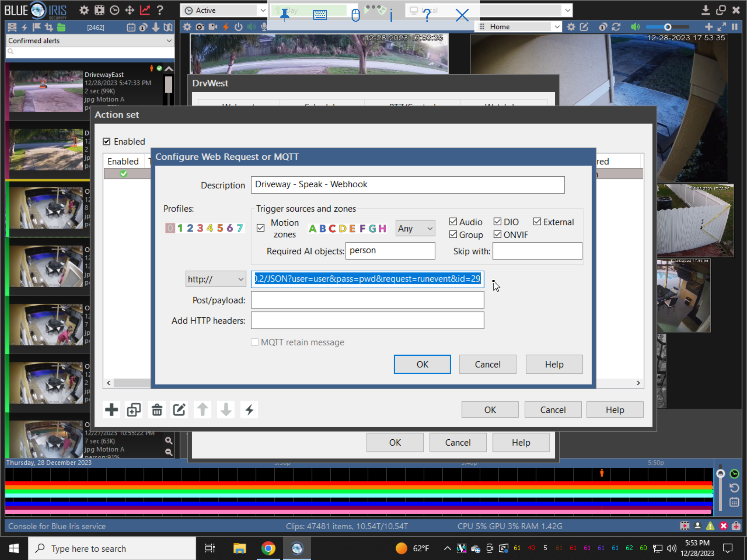The image size is (747, 560).
Task: Test the action with the lightning button
Action: click(x=249, y=410)
